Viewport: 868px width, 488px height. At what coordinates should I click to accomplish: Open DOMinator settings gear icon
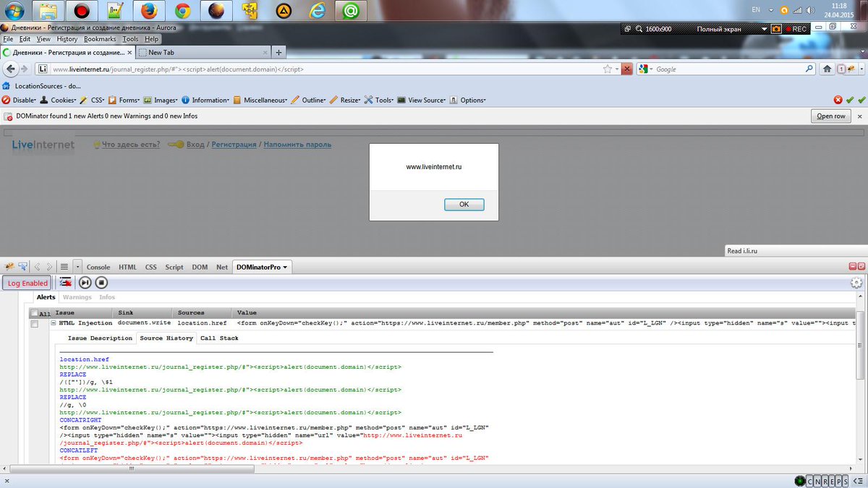tap(856, 283)
